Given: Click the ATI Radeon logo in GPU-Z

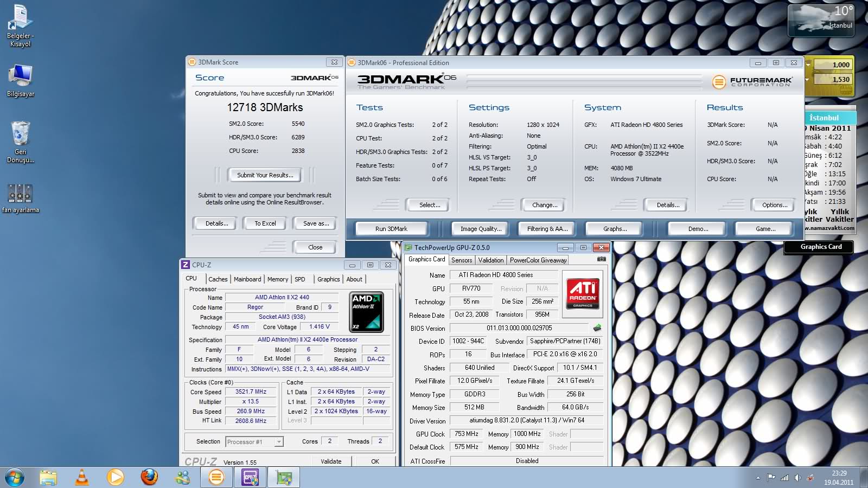Looking at the screenshot, I should click(x=583, y=293).
